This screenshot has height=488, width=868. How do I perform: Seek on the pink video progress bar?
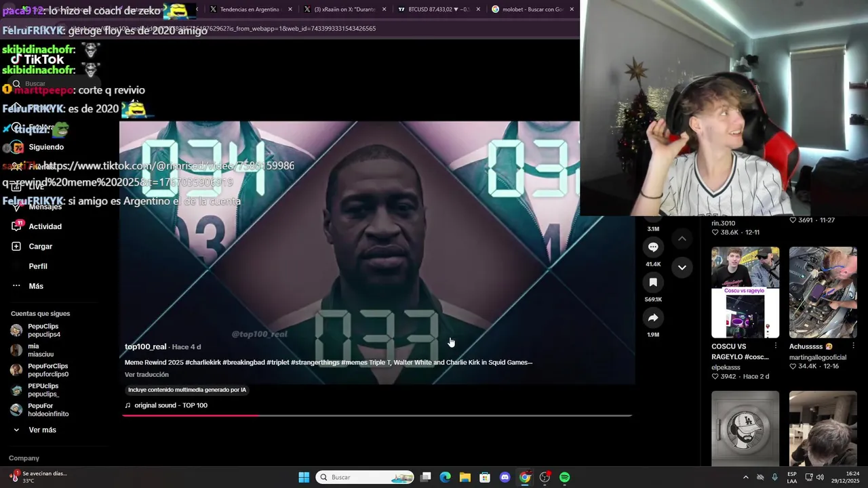click(x=377, y=415)
